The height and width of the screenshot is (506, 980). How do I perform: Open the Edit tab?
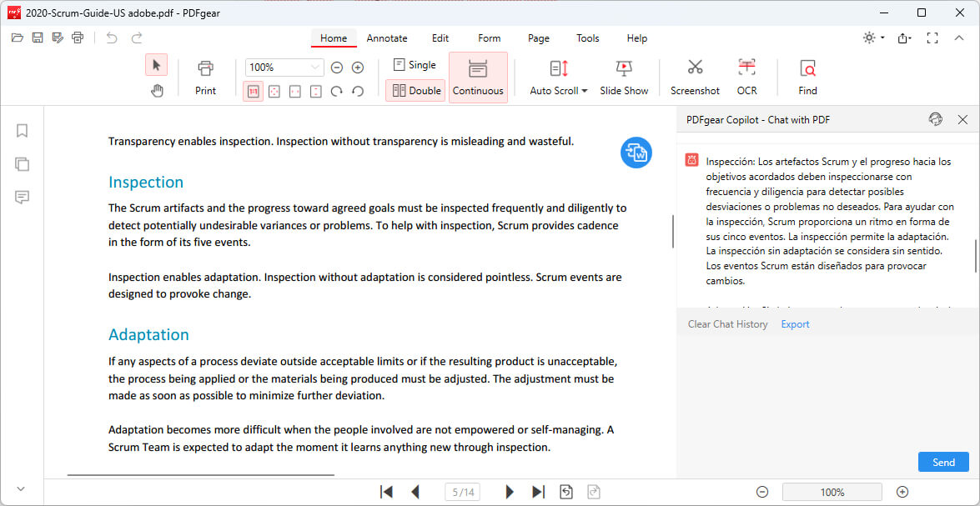(440, 38)
